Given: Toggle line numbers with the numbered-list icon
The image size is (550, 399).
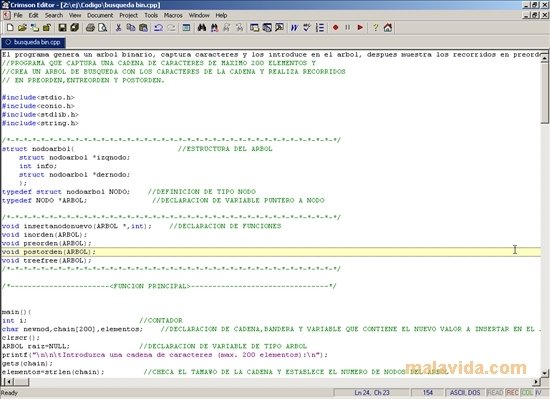Looking at the screenshot, I should coord(320,27).
